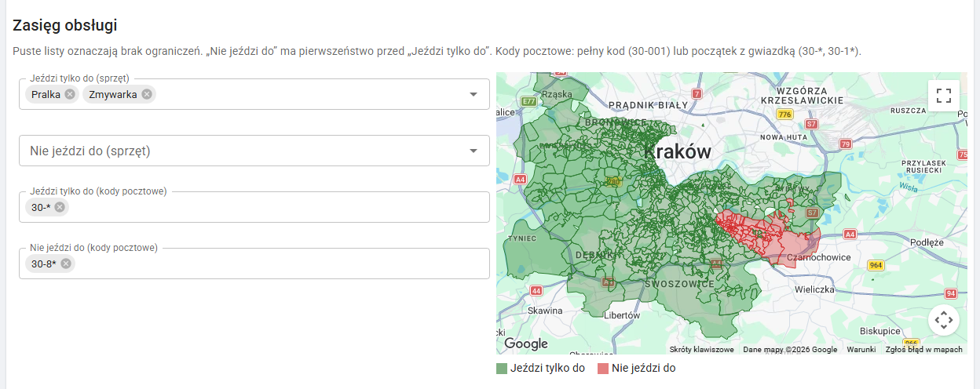This screenshot has height=389, width=980.
Task: Click the Libertów label on the map
Action: pyautogui.click(x=621, y=315)
